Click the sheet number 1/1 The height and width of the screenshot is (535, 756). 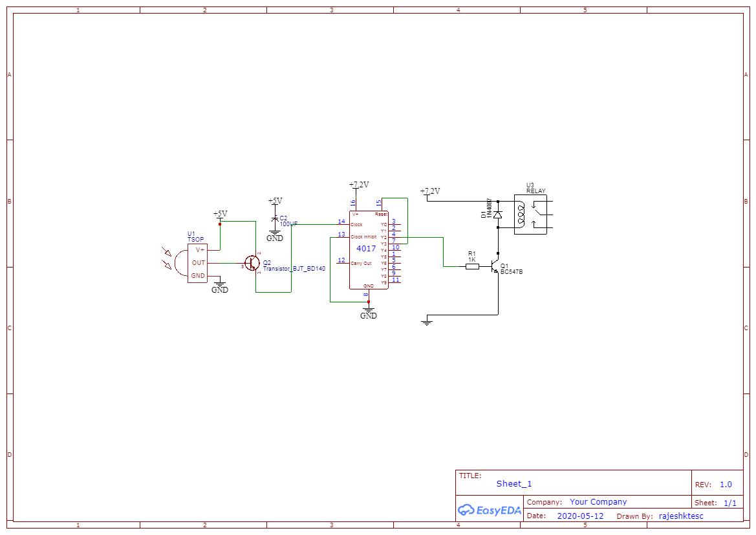click(730, 503)
